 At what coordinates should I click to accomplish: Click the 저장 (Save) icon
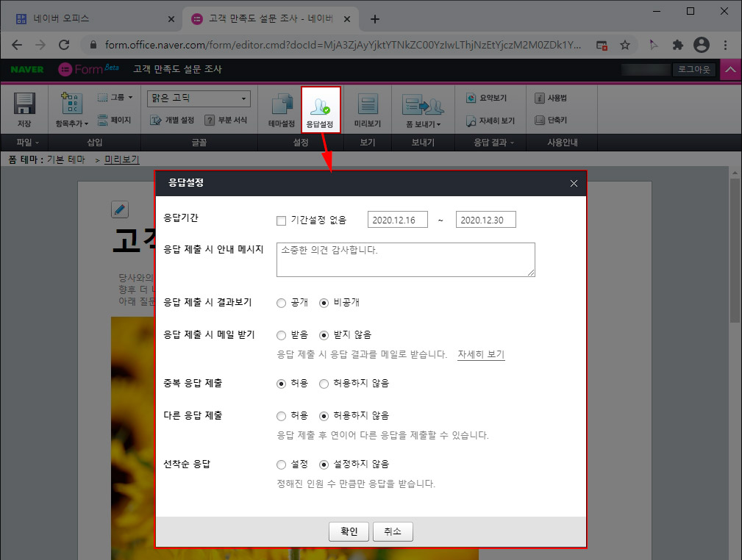coord(25,108)
